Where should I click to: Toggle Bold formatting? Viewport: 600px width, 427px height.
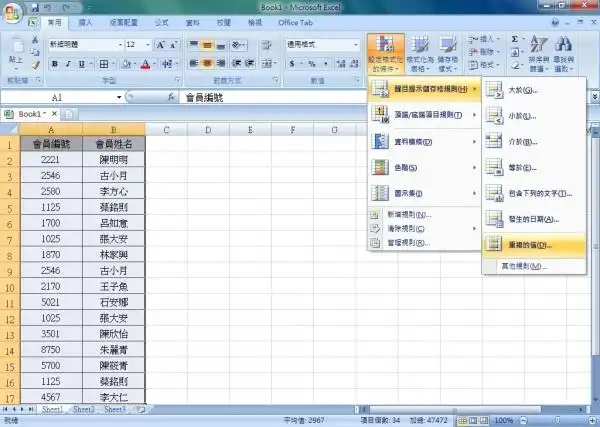[55, 64]
